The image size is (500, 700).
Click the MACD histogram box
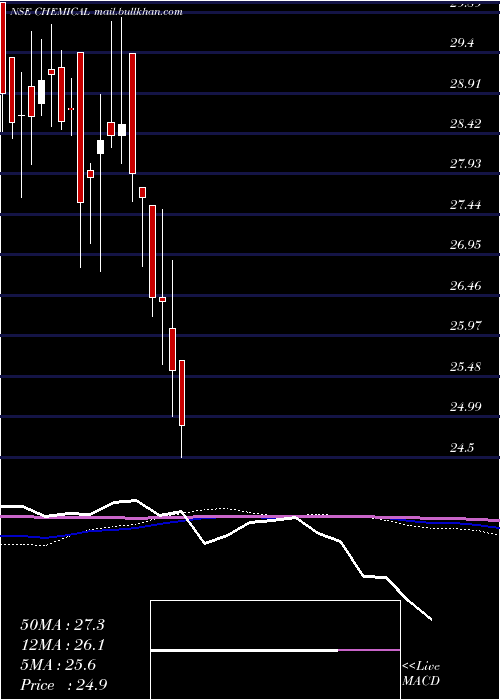[275, 650]
